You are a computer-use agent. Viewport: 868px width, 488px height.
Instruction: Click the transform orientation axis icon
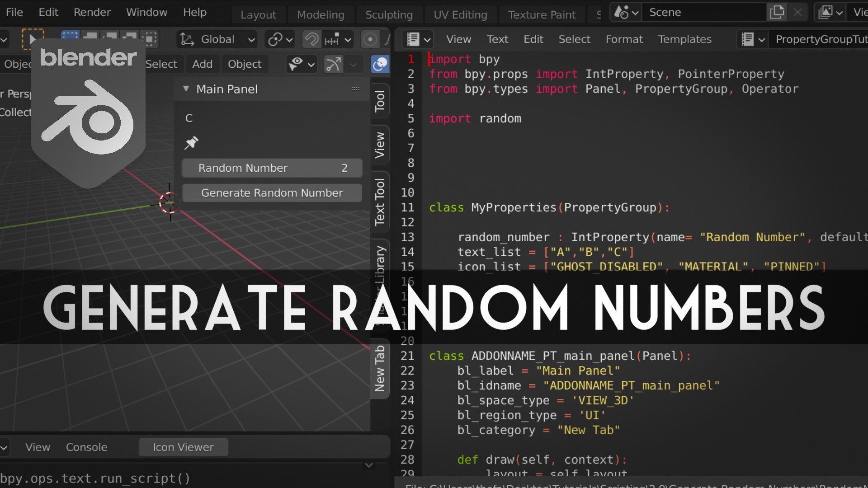pyautogui.click(x=187, y=39)
